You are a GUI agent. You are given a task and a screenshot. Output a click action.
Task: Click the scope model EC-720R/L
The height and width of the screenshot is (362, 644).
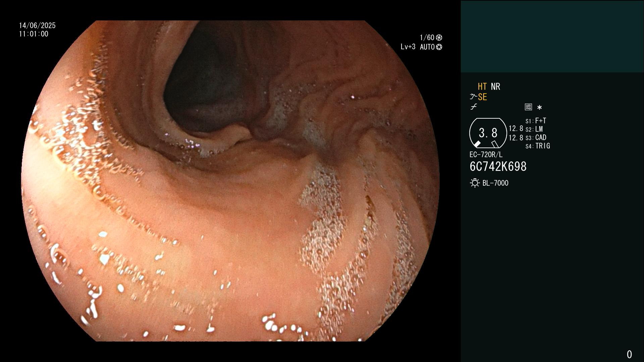(x=486, y=155)
